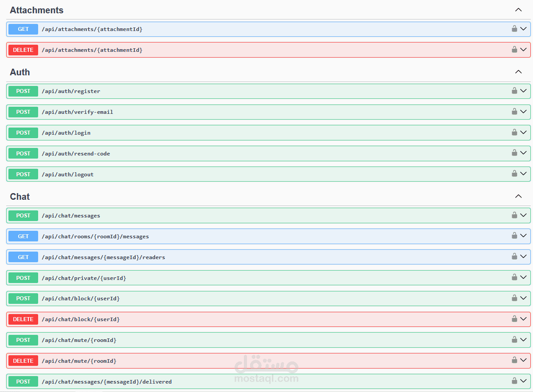
Task: Click the GET badge for rooms/{roomId}/messages
Action: (23, 237)
